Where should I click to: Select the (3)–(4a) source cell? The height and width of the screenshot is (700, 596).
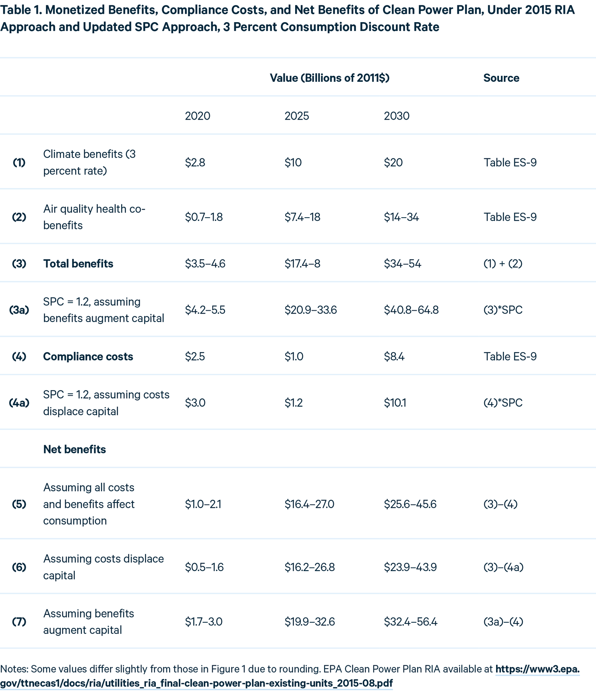(x=503, y=567)
